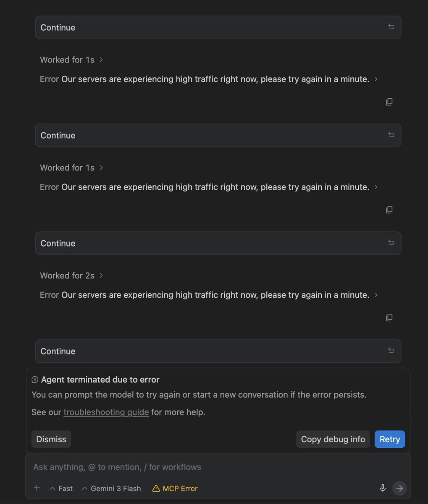Screen dimensions: 428x504
Task: Open the MCP Error warning
Action: pos(175,488)
